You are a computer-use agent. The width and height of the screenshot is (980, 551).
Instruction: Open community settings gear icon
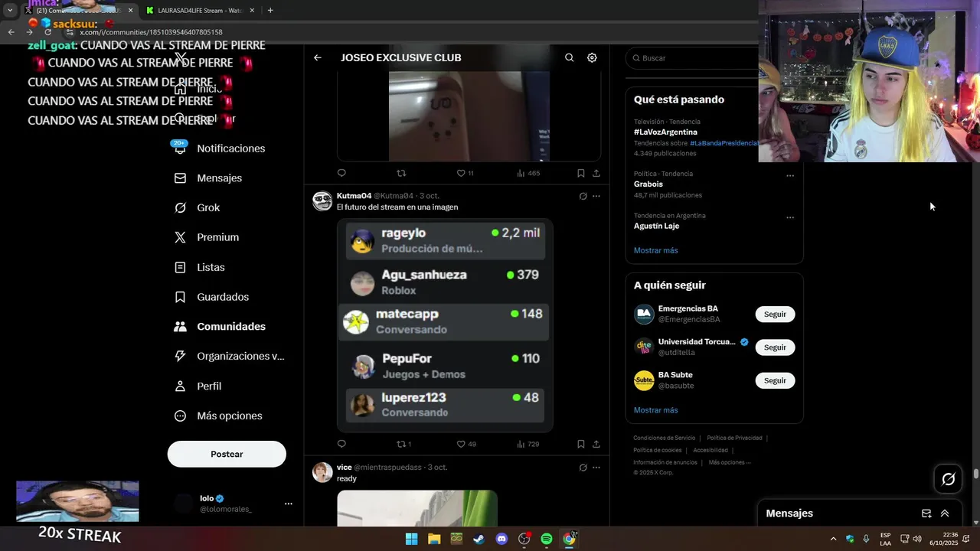pyautogui.click(x=592, y=57)
